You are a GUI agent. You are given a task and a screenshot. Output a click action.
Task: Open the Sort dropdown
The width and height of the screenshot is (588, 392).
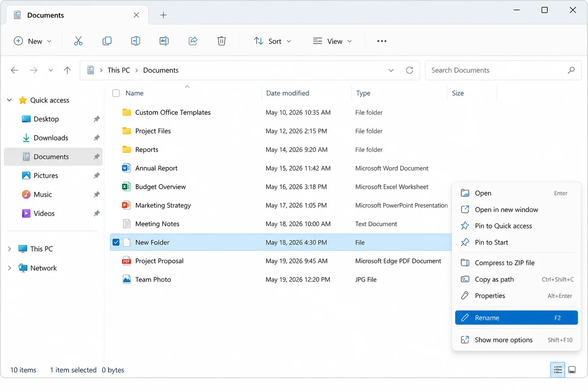coord(272,41)
